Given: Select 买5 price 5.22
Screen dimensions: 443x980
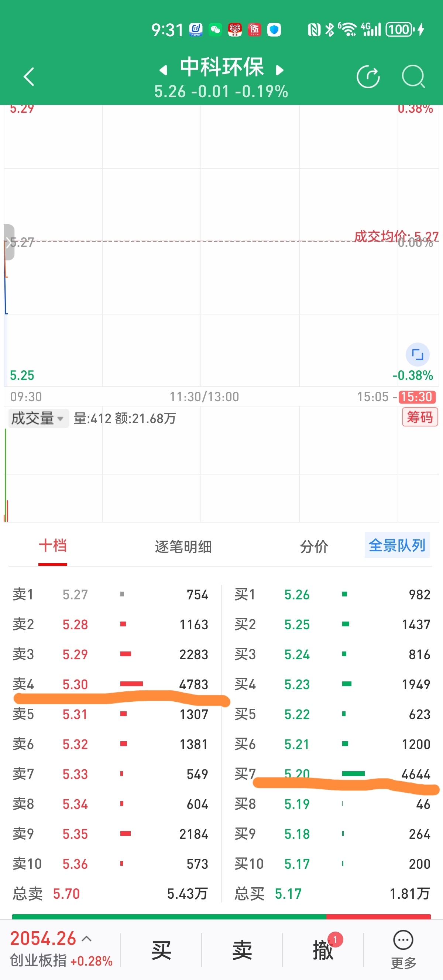Looking at the screenshot, I should (297, 714).
